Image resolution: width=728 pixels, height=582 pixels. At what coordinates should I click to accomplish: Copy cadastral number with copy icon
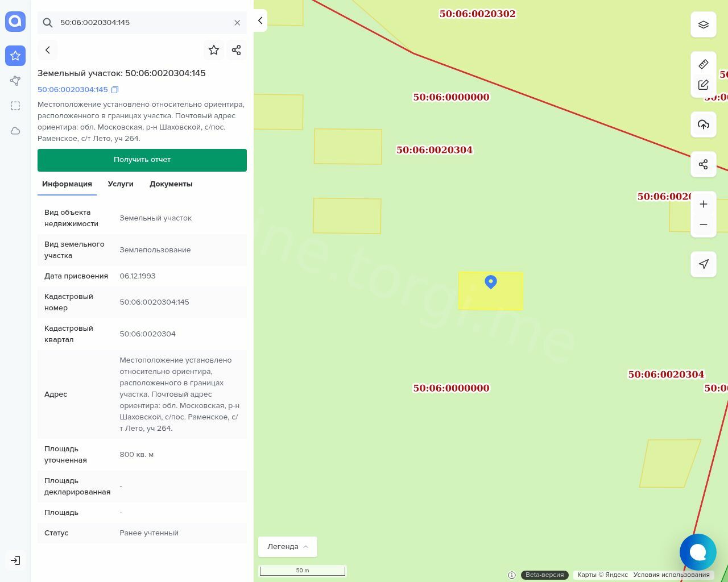coord(115,90)
